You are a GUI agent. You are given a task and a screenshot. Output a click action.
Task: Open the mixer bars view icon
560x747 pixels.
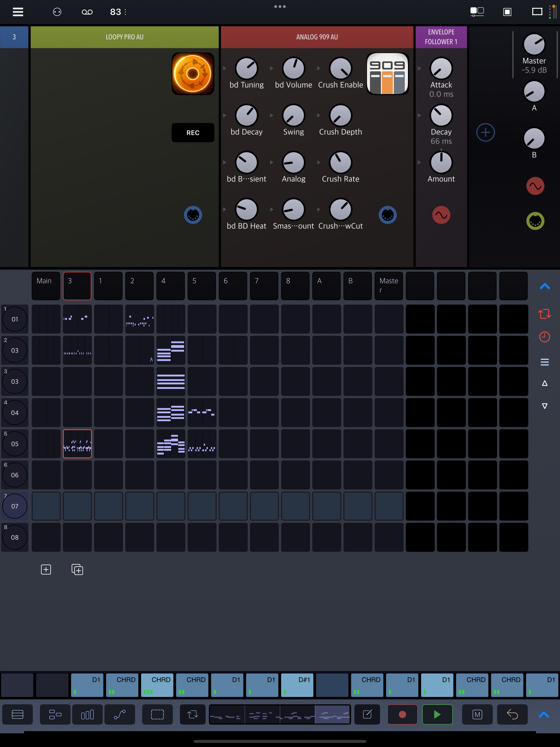[87, 714]
